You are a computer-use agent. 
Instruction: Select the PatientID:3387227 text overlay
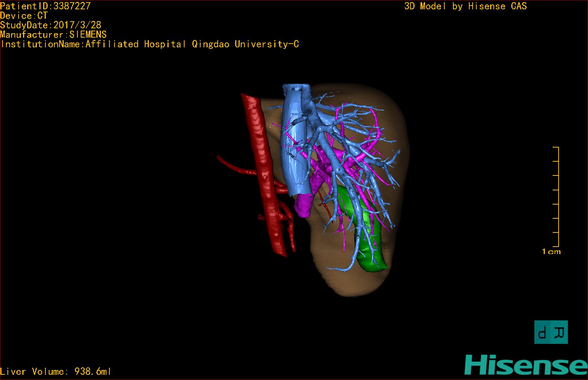pos(45,6)
